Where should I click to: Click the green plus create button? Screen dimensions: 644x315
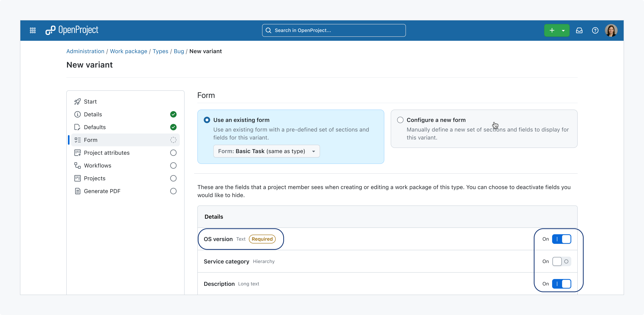pyautogui.click(x=552, y=30)
